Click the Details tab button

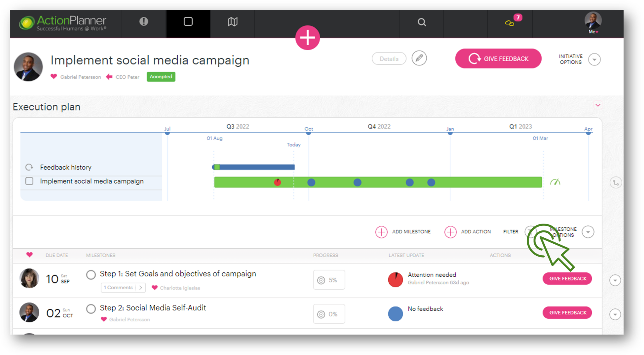pos(388,58)
